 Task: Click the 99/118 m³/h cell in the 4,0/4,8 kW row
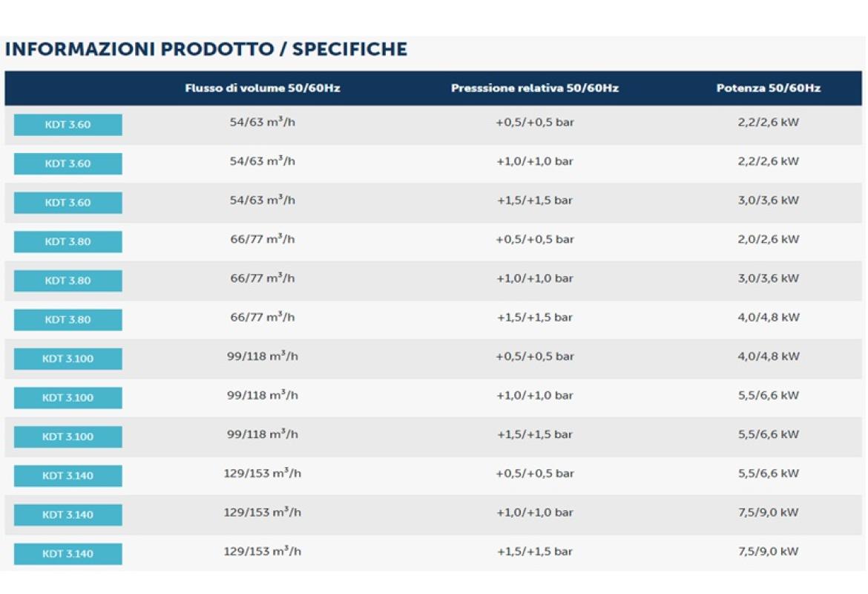[262, 356]
